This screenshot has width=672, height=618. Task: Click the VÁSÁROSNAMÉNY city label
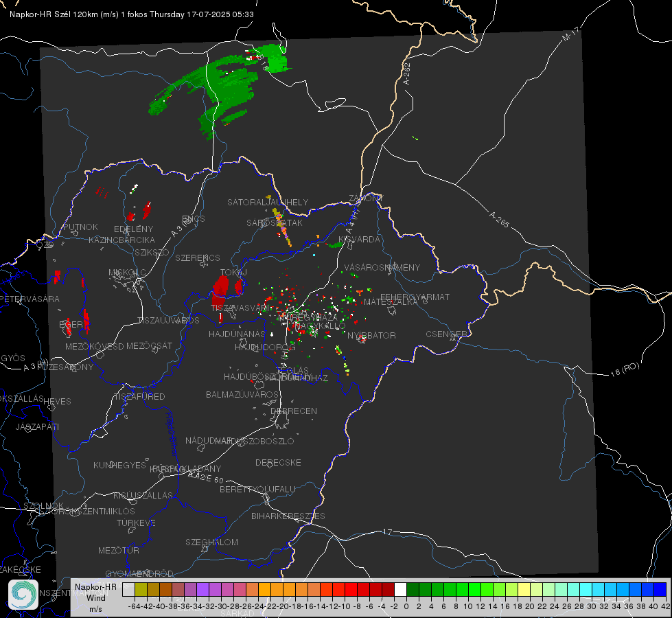pos(382,267)
